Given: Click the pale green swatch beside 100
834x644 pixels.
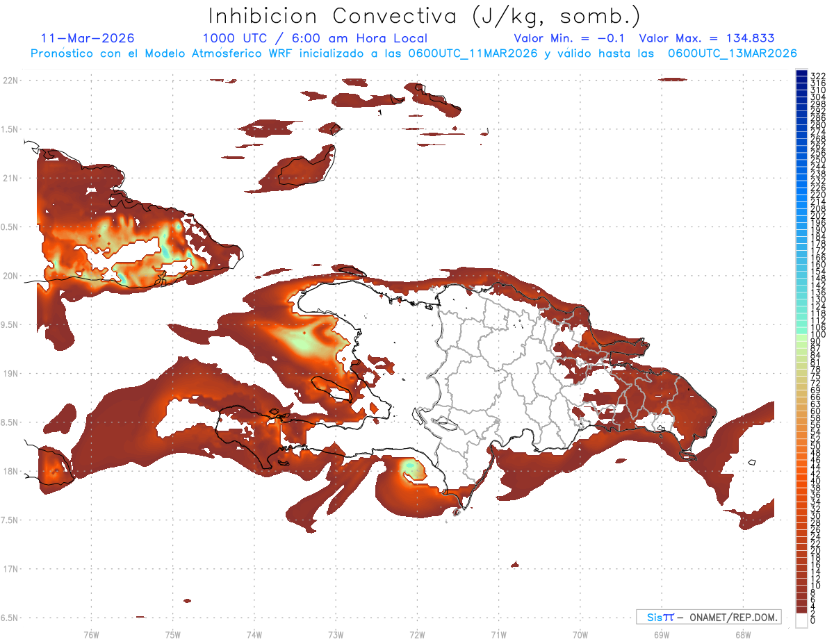Looking at the screenshot, I should click(x=801, y=337).
